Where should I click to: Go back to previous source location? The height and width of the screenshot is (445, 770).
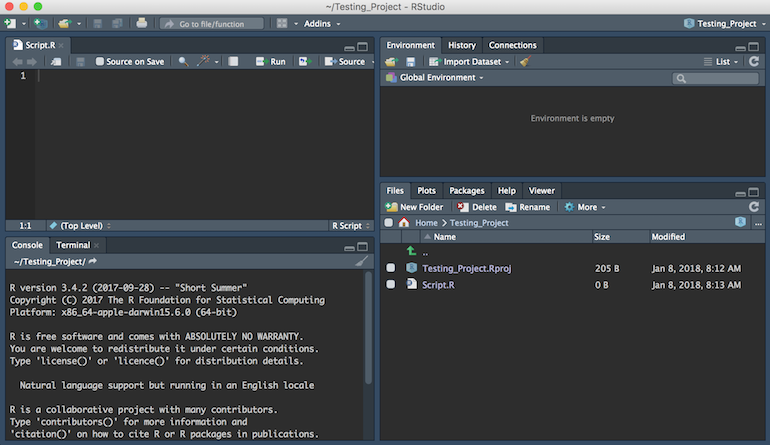pyautogui.click(x=17, y=61)
